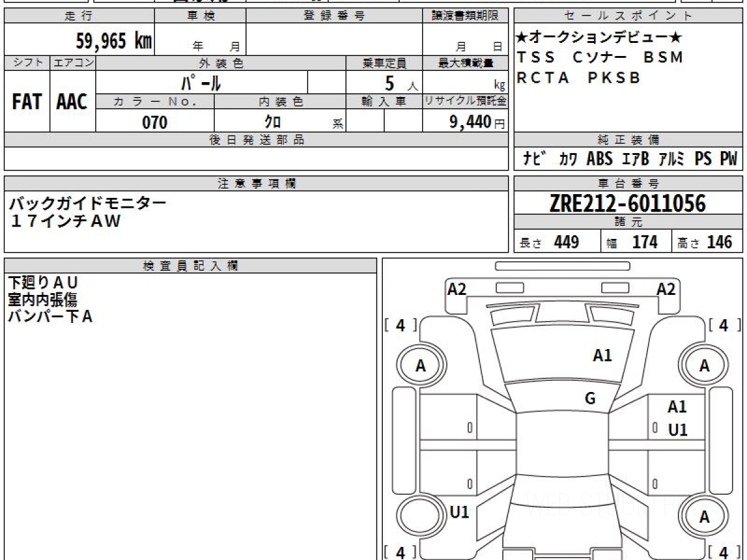Screen dimensions: 747x560
Task: Select the アルミ equipment item
Action: point(672,159)
